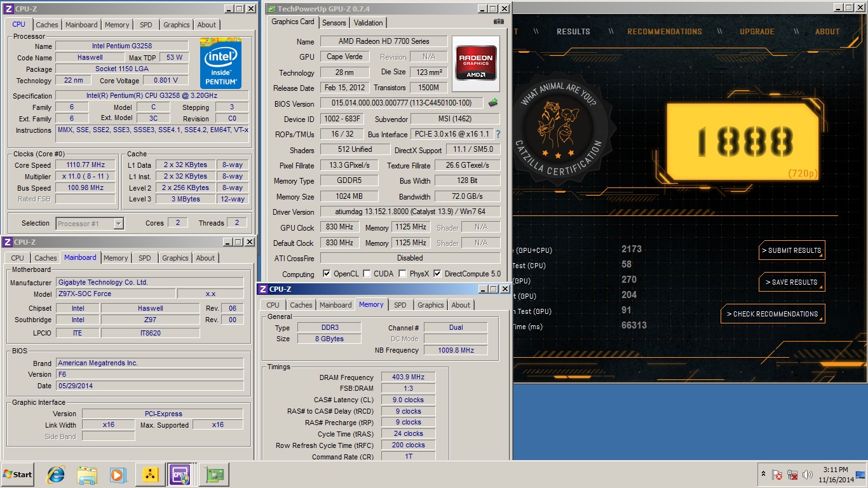
Task: Open About tab in Mainboard CPU-Z window
Action: point(205,258)
